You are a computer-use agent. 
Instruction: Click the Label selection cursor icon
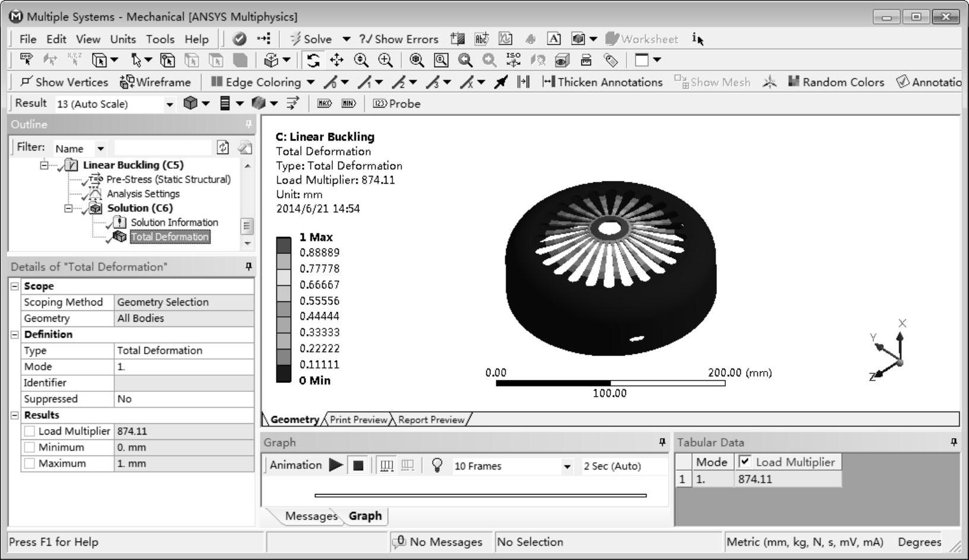pos(26,59)
